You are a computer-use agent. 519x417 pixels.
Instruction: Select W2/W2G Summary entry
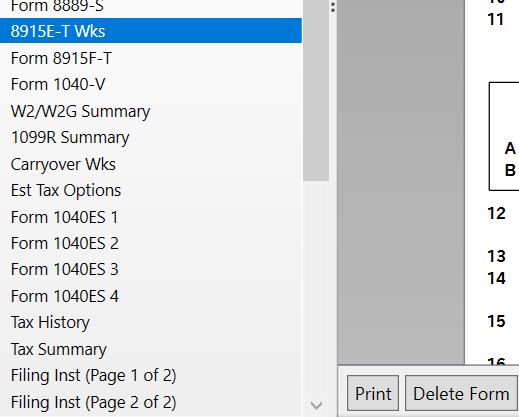(x=151, y=111)
